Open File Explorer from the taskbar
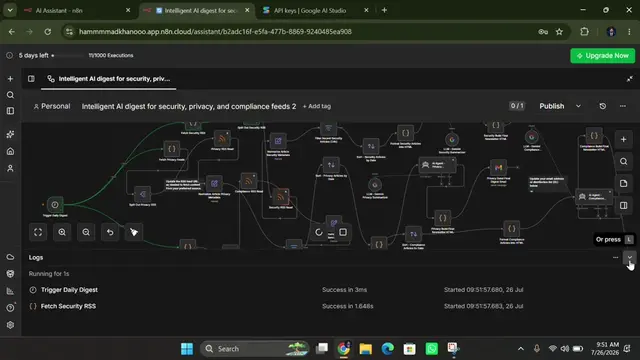640x360 pixels. (x=365, y=349)
